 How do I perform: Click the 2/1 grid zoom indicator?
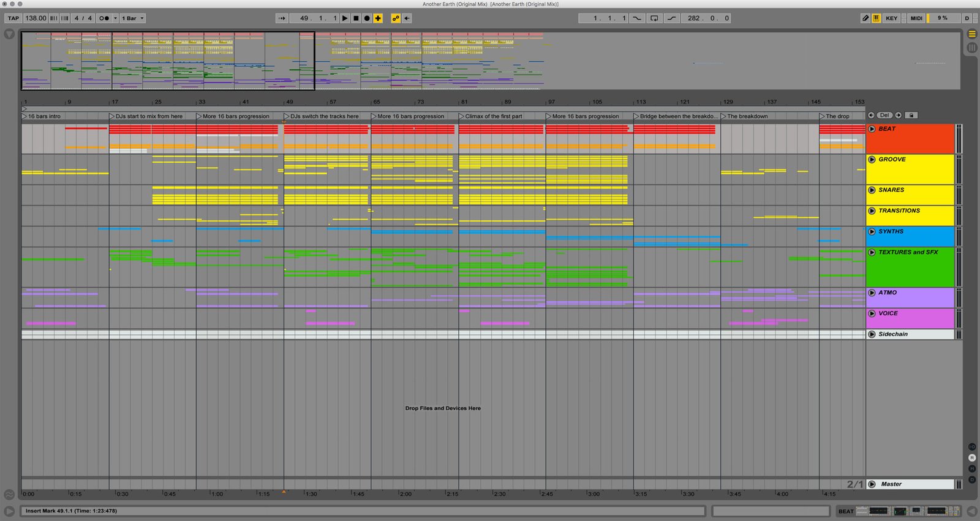tap(855, 484)
